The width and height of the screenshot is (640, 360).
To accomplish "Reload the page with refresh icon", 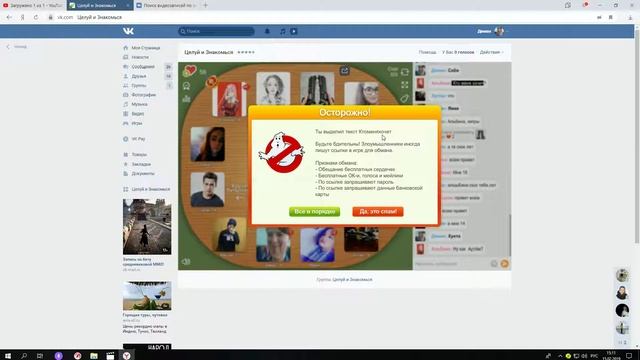I will pyautogui.click(x=36, y=17).
